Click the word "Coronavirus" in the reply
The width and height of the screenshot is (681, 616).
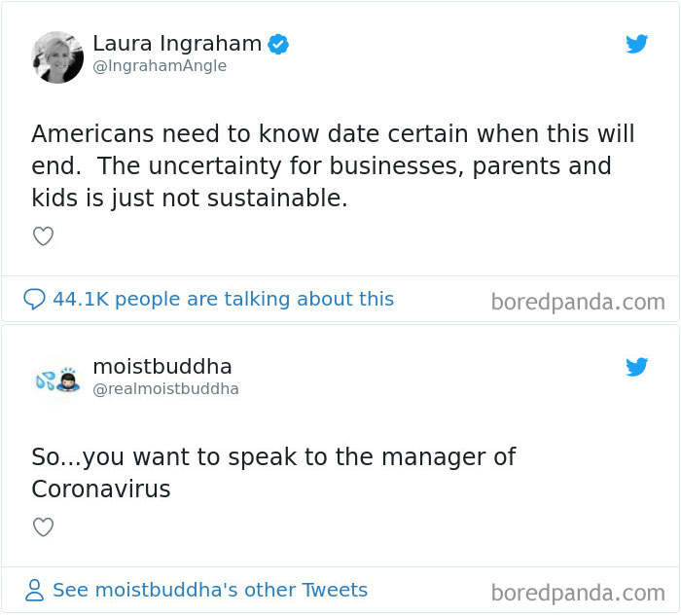[x=101, y=489]
